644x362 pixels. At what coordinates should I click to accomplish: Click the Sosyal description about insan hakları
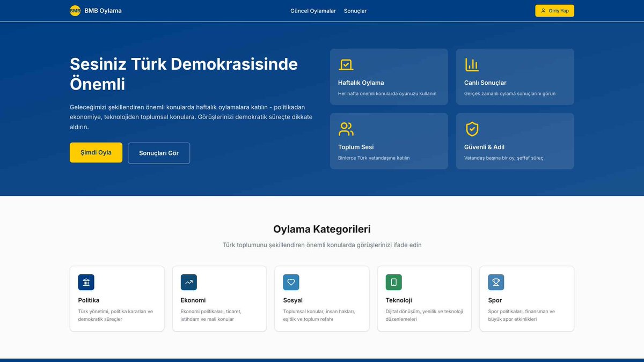(x=319, y=315)
